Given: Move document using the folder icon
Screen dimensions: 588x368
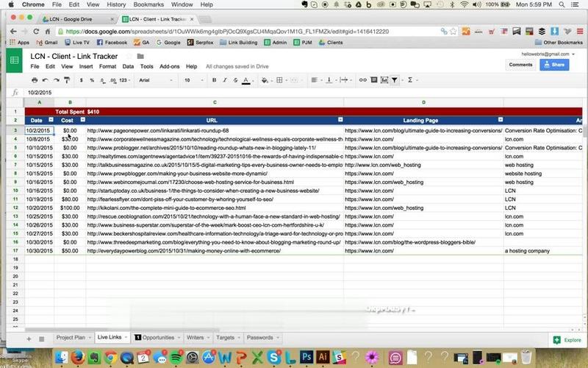Looking at the screenshot, I should click(x=140, y=57).
